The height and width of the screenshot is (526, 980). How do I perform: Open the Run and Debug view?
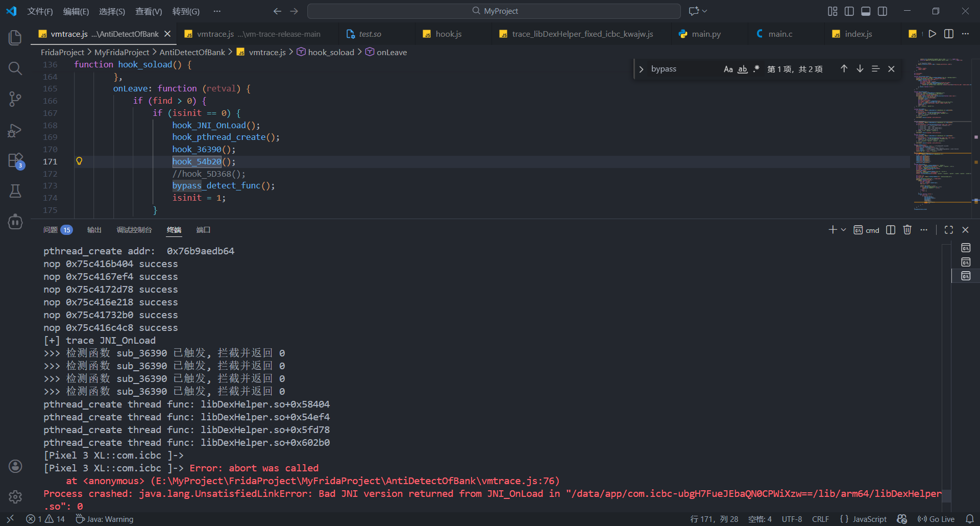click(15, 130)
